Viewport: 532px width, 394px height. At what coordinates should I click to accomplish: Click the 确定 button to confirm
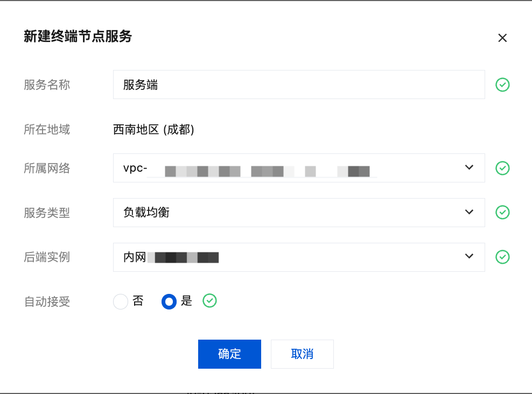coord(230,354)
